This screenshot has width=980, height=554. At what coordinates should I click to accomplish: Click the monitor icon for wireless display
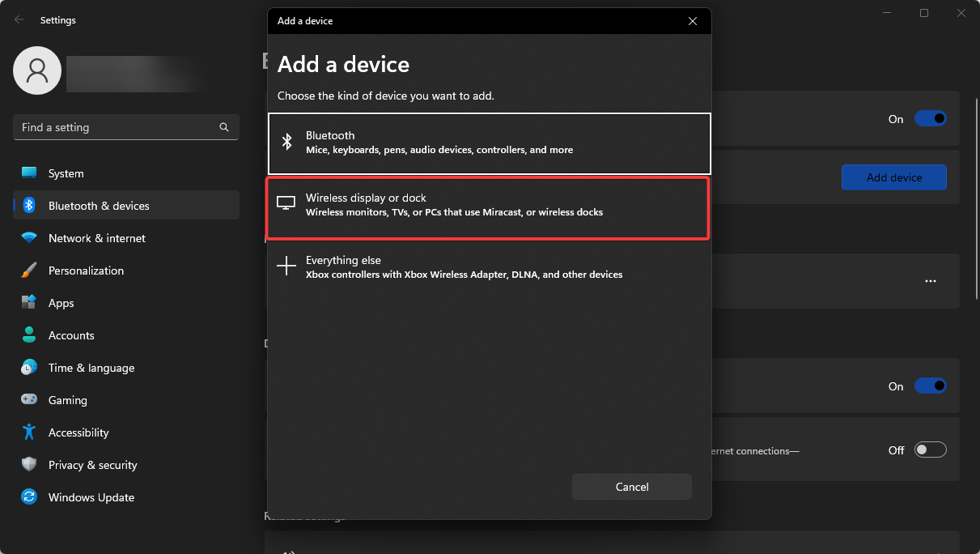[x=286, y=203]
